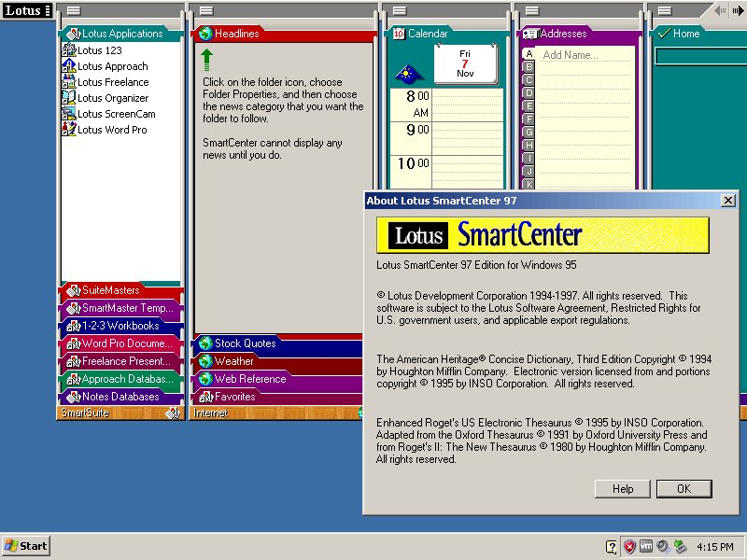The image size is (747, 560).
Task: Click the left drawer scroll arrow
Action: tap(720, 10)
